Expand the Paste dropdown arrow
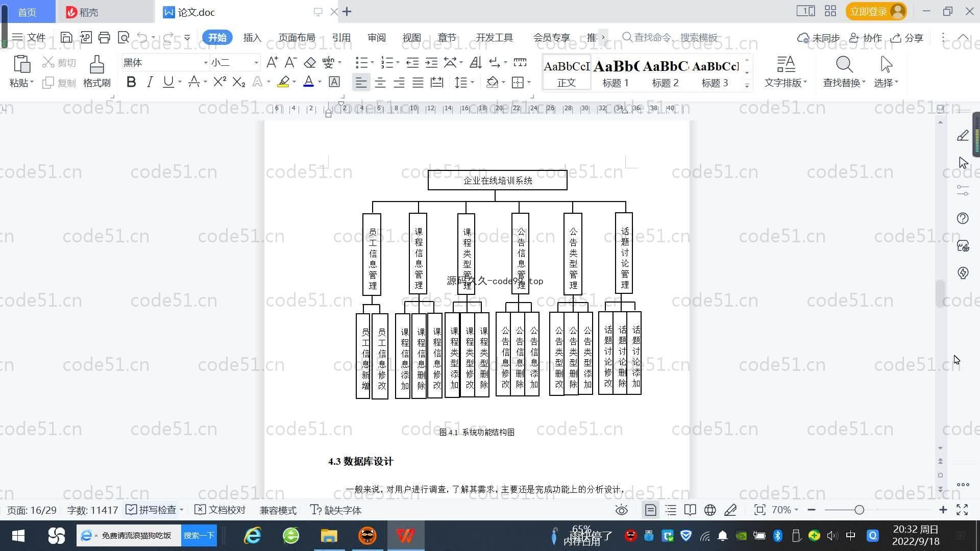The height and width of the screenshot is (551, 980). (x=32, y=82)
